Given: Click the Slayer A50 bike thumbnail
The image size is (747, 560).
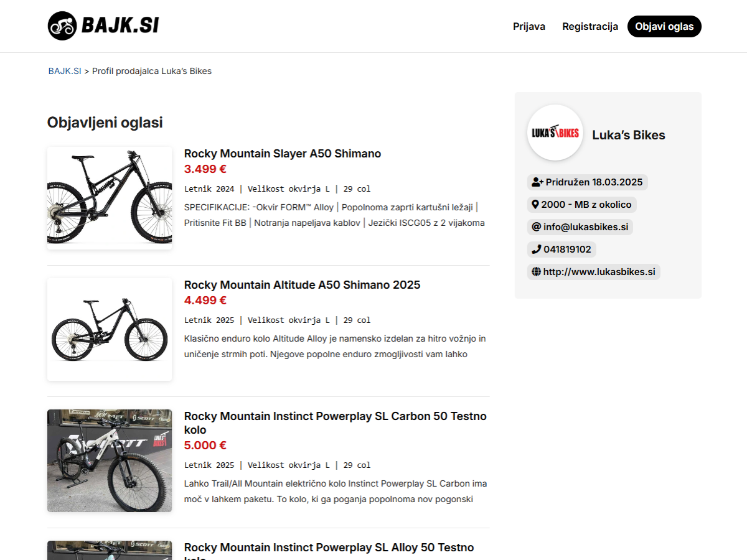Looking at the screenshot, I should (110, 198).
